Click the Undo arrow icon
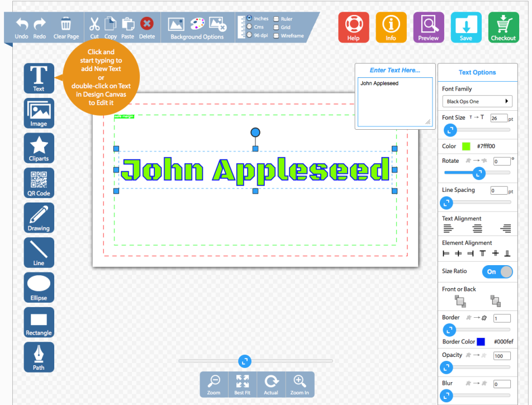This screenshot has width=532, height=405. click(x=22, y=24)
